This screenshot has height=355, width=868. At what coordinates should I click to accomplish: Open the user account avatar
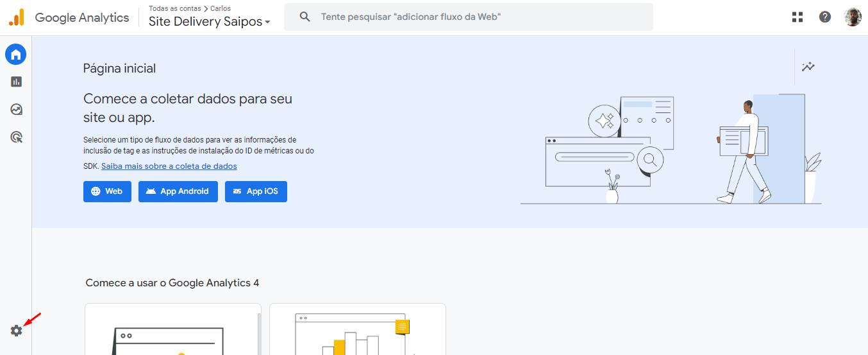853,17
